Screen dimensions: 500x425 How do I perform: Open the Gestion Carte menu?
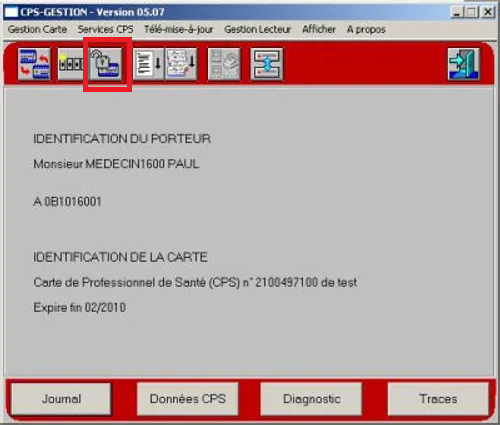[x=37, y=29]
